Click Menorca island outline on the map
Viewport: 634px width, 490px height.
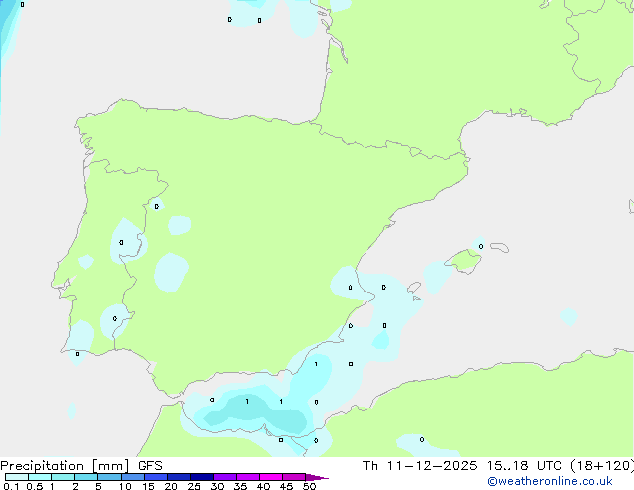click(500, 247)
